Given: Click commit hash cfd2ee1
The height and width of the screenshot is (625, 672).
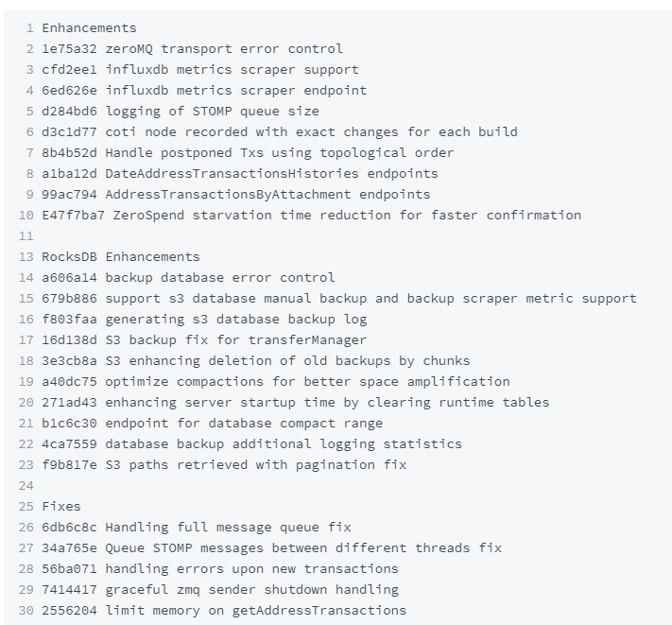Looking at the screenshot, I should coord(69,70).
